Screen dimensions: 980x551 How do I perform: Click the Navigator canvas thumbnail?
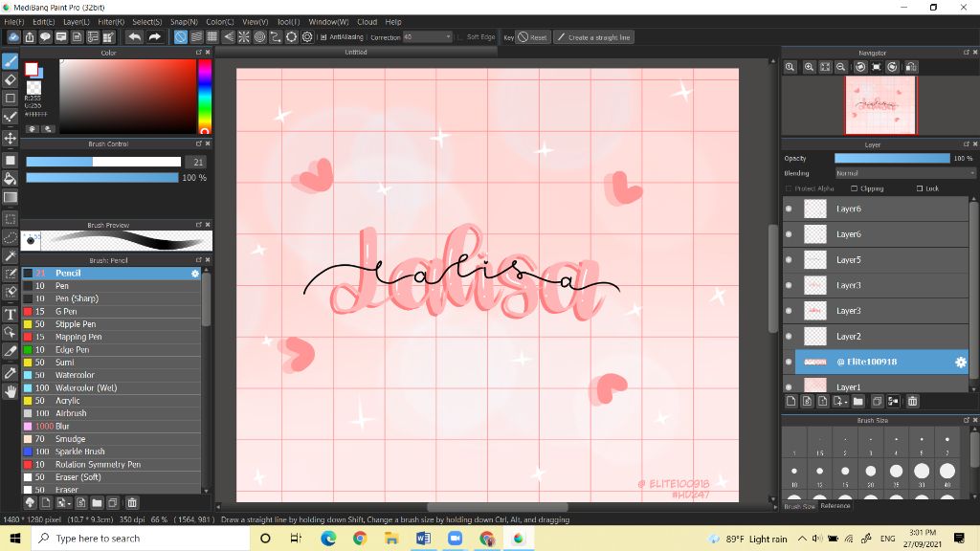point(880,105)
